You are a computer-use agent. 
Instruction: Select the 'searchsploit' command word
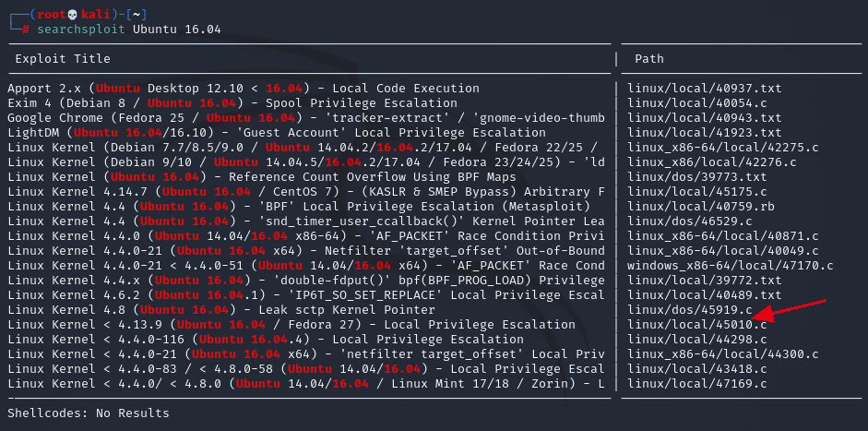[81, 30]
